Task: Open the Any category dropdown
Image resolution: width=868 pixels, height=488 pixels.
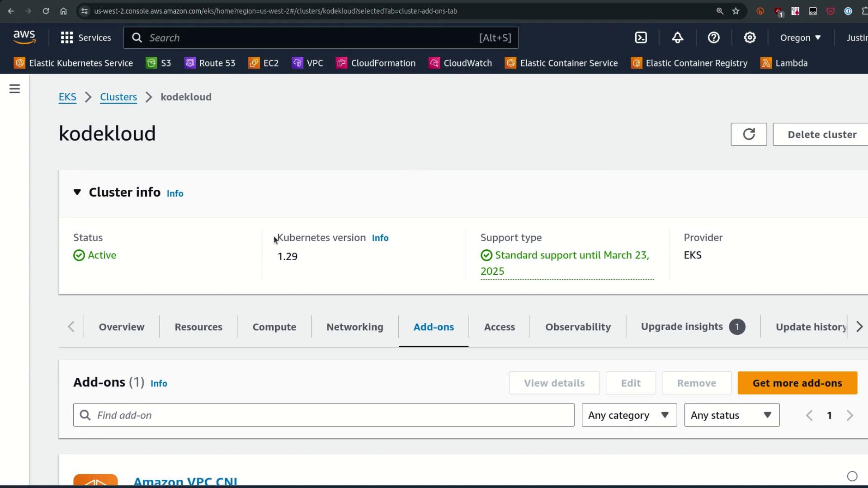Action: click(x=629, y=415)
